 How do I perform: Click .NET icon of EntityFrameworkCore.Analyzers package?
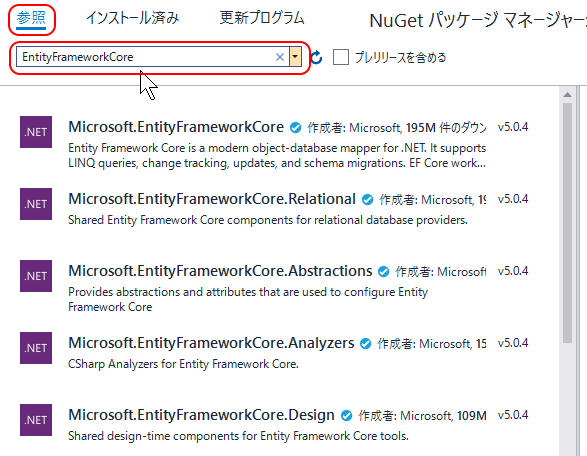pyautogui.click(x=36, y=348)
